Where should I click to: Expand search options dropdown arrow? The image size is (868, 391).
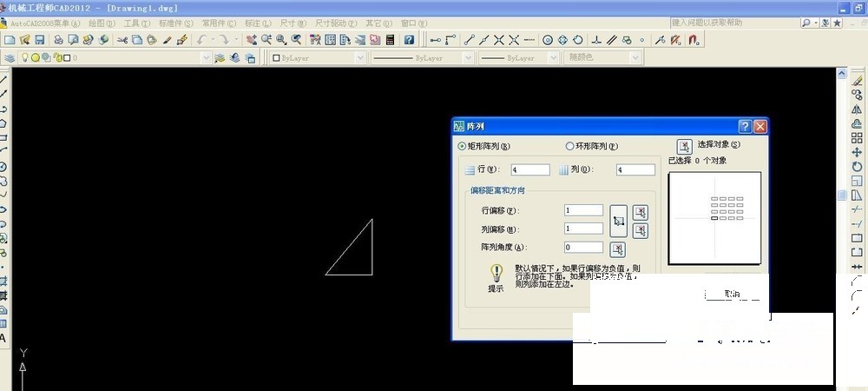(815, 23)
